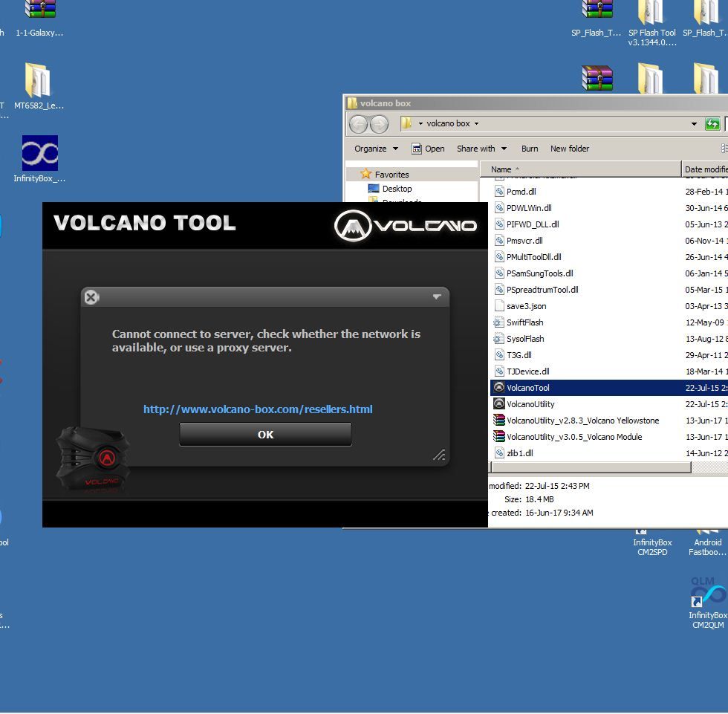The image size is (728, 714).
Task: Click the VolcanoTool application icon in file list
Action: click(x=499, y=388)
